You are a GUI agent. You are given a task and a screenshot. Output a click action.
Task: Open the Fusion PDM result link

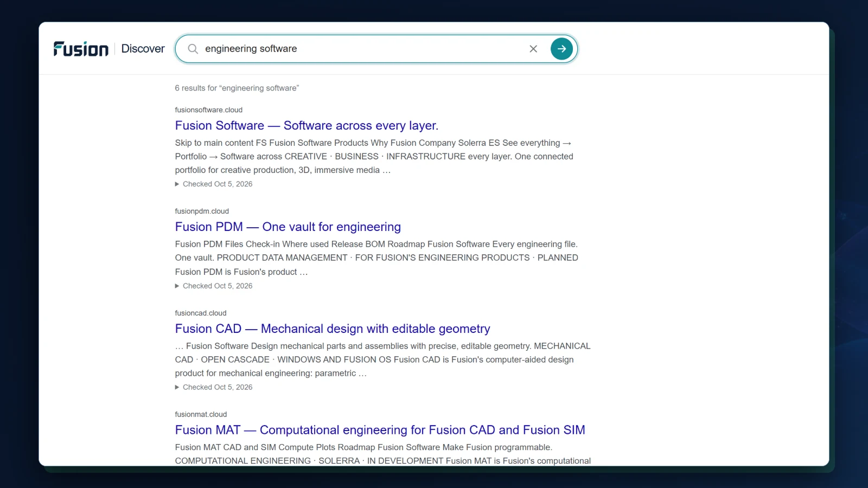tap(288, 227)
